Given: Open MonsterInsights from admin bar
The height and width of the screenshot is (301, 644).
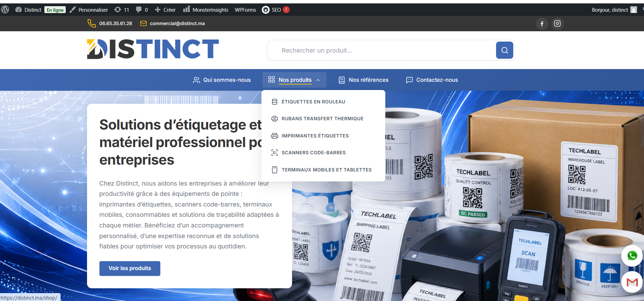Looking at the screenshot, I should [x=206, y=10].
